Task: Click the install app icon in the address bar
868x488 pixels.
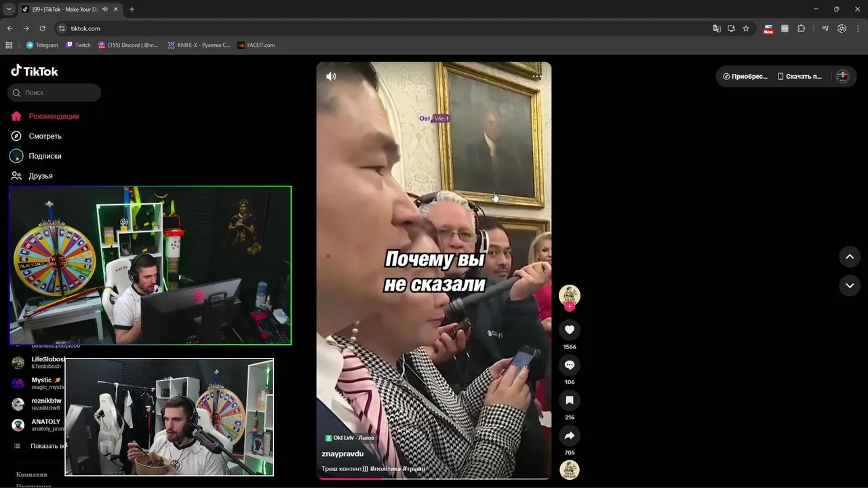Action: pos(731,28)
